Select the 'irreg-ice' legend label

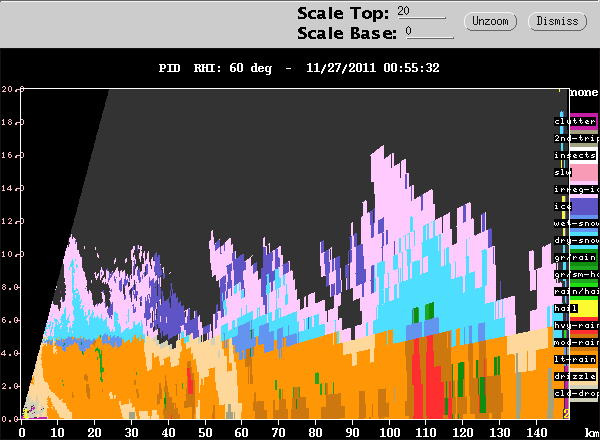pyautogui.click(x=577, y=189)
